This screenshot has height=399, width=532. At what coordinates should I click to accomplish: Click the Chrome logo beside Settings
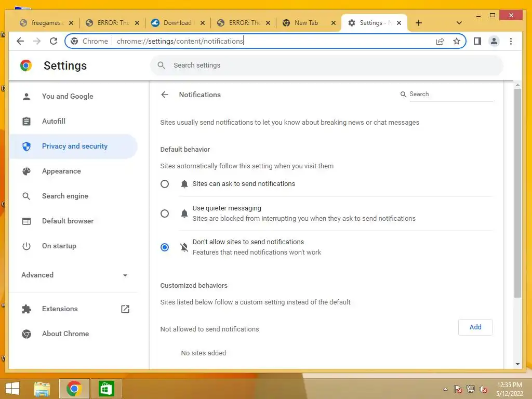point(26,65)
